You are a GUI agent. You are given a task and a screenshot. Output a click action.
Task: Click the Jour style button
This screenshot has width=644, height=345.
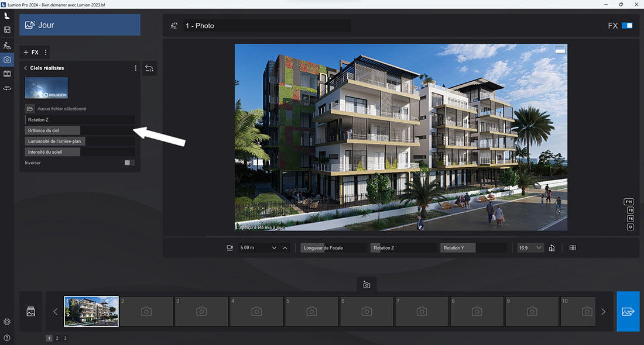coord(80,25)
